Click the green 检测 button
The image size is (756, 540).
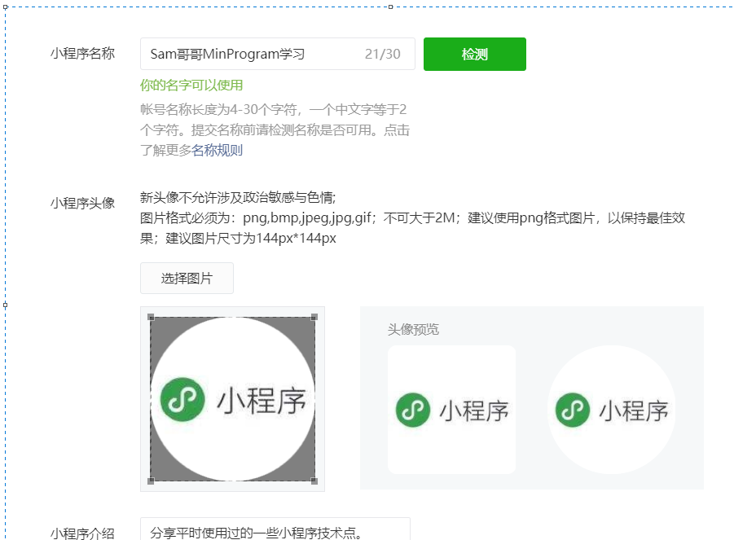click(x=474, y=54)
